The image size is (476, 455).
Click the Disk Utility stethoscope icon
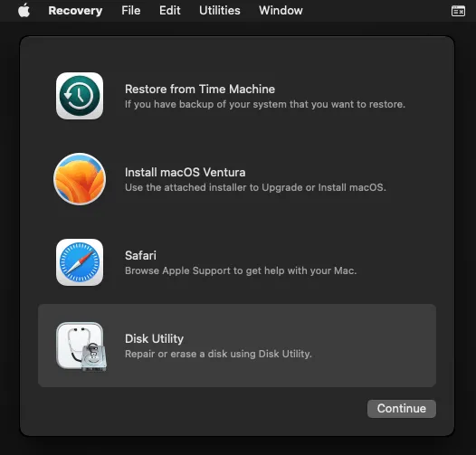click(x=81, y=346)
